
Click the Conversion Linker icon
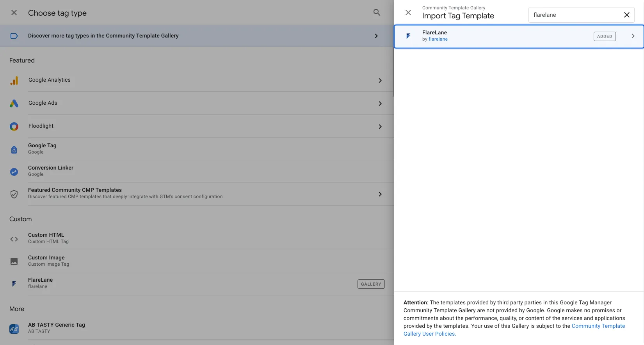point(14,172)
